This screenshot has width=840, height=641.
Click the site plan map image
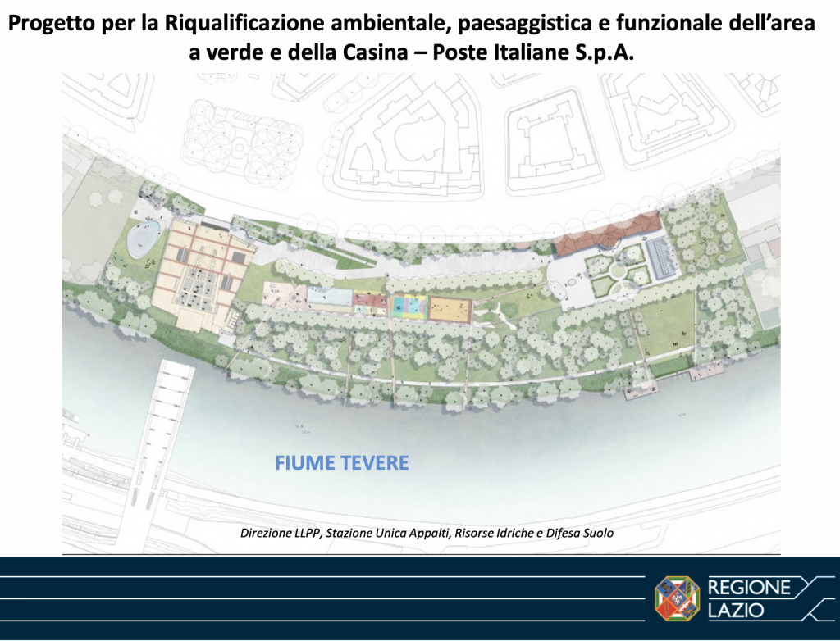[421, 313]
